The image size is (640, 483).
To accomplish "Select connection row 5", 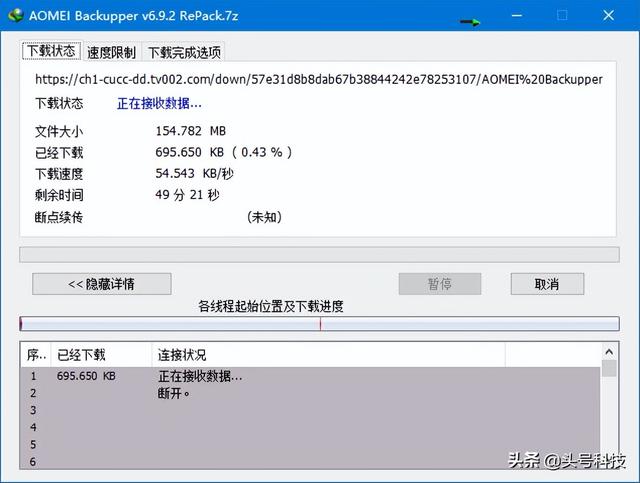I will click(310, 445).
